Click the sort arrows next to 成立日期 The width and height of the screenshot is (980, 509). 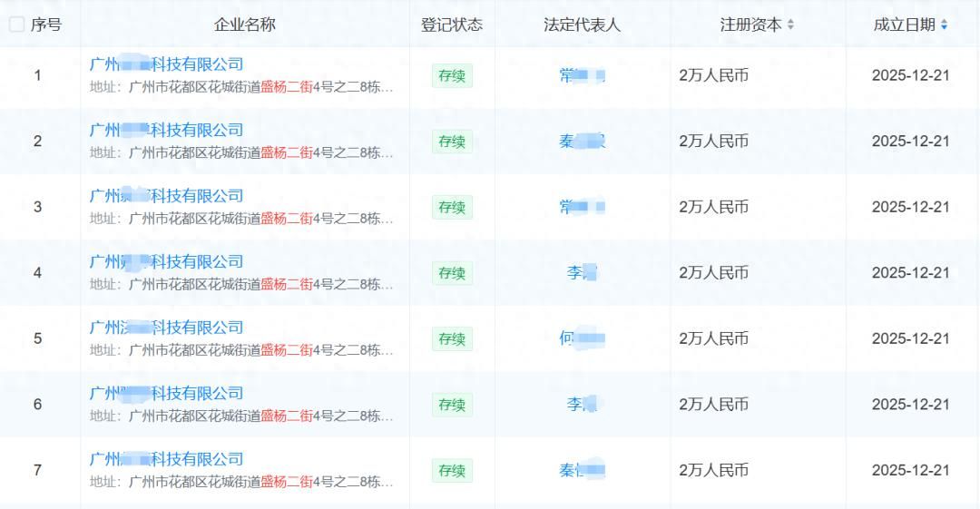click(x=945, y=25)
